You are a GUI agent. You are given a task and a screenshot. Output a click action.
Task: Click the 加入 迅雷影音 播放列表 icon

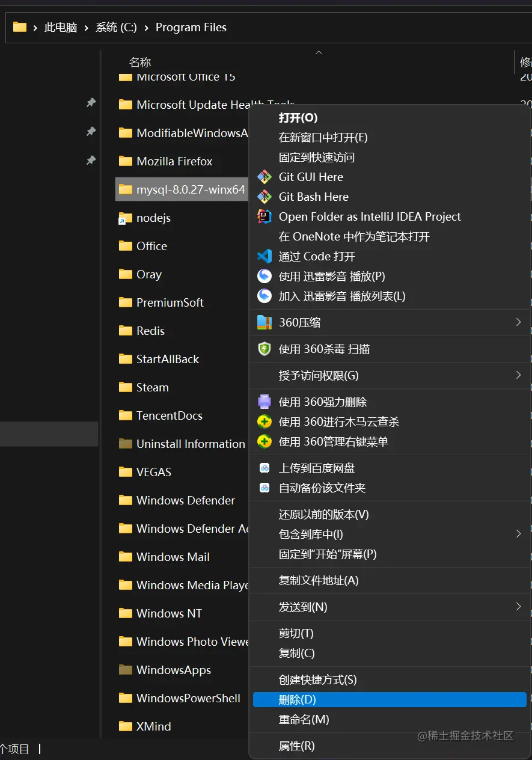[x=264, y=296]
